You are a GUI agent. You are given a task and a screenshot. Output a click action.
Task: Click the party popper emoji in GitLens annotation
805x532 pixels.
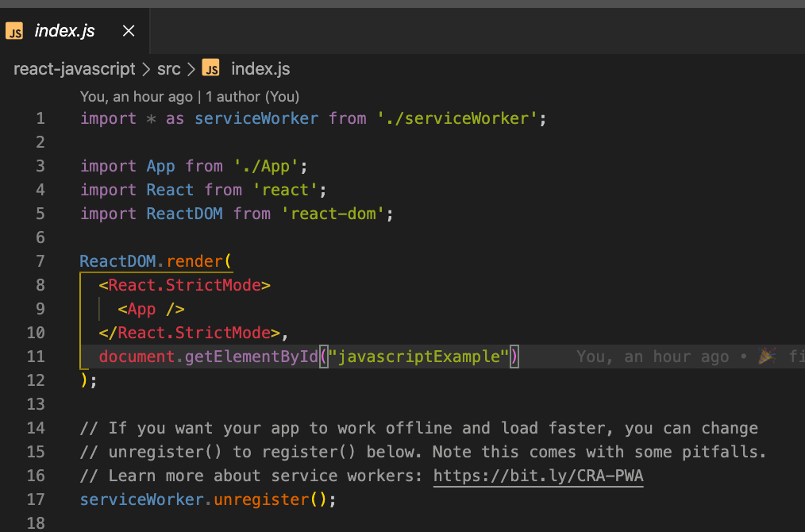(766, 357)
